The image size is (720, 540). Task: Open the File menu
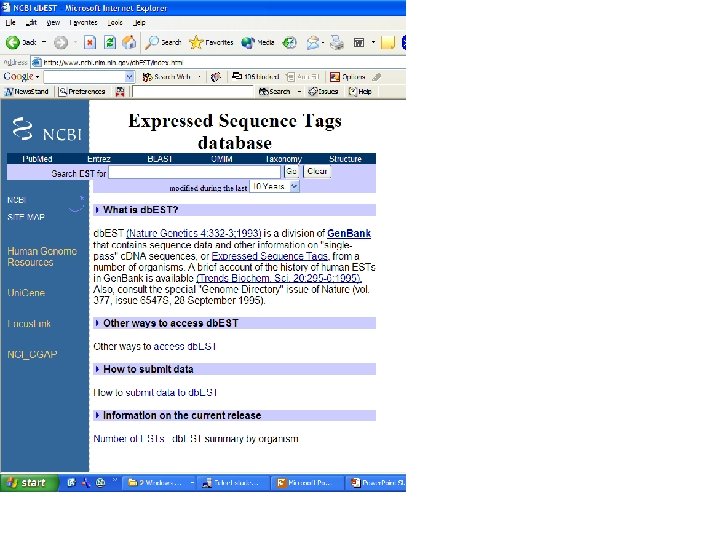tap(11, 22)
